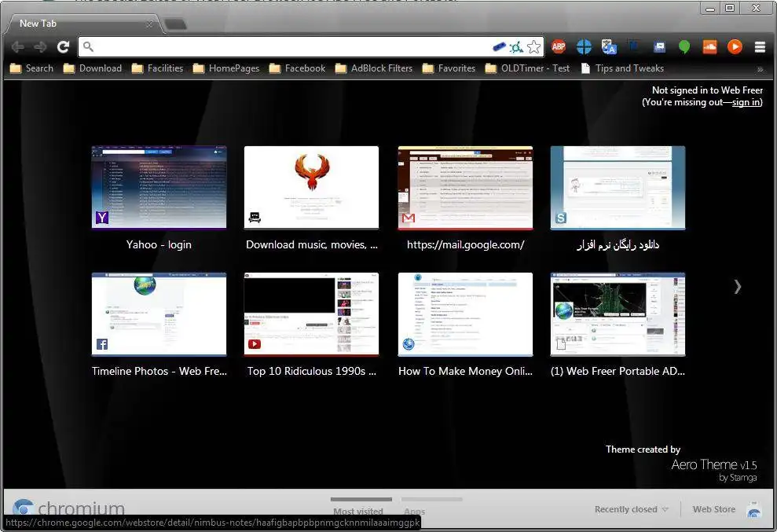Click the 'https://mail.google.com/' caption text

tap(465, 244)
